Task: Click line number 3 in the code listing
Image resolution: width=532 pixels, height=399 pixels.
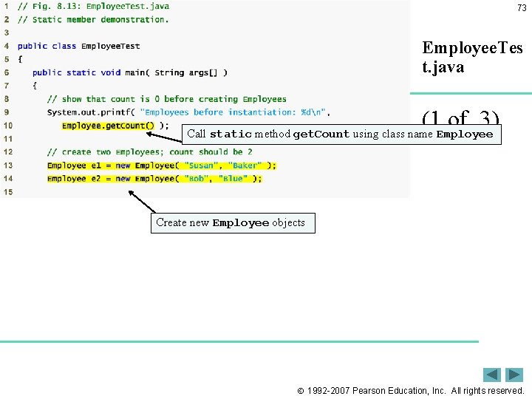Action: [x=7, y=33]
